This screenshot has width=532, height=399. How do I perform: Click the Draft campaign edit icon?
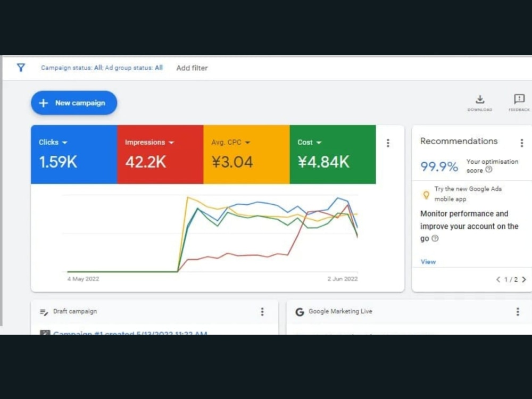[44, 312]
